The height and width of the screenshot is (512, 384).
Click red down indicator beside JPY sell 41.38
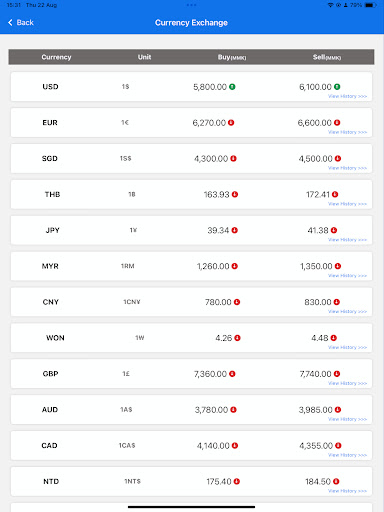pyautogui.click(x=334, y=230)
